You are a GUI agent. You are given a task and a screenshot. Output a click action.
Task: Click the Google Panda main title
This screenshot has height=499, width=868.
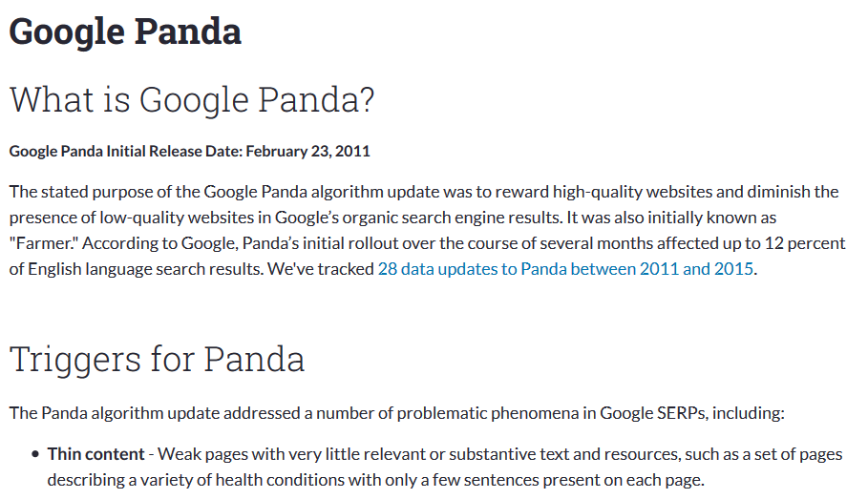tap(125, 31)
